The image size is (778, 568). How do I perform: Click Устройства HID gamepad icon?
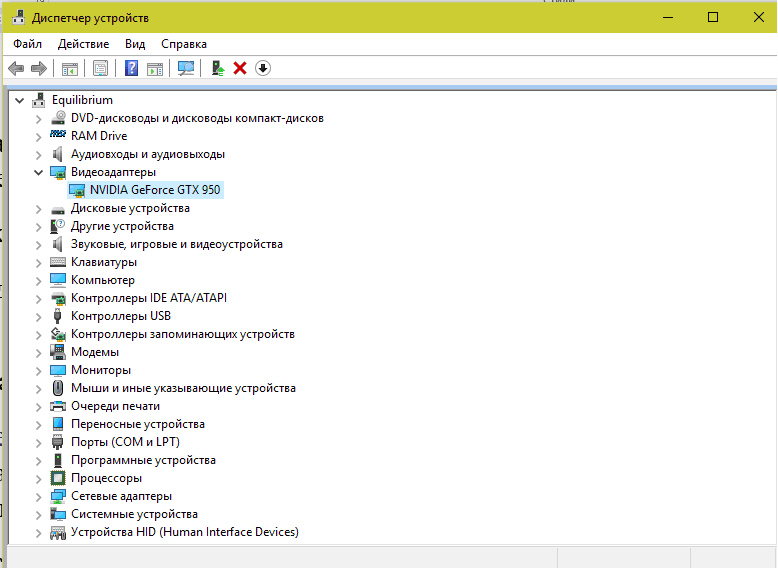(58, 533)
